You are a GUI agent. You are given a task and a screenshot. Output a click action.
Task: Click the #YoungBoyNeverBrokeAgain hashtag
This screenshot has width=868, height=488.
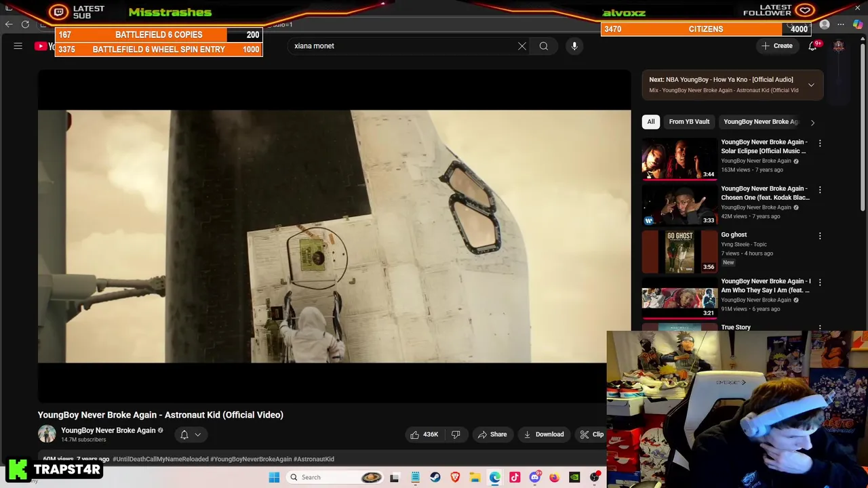(251, 459)
